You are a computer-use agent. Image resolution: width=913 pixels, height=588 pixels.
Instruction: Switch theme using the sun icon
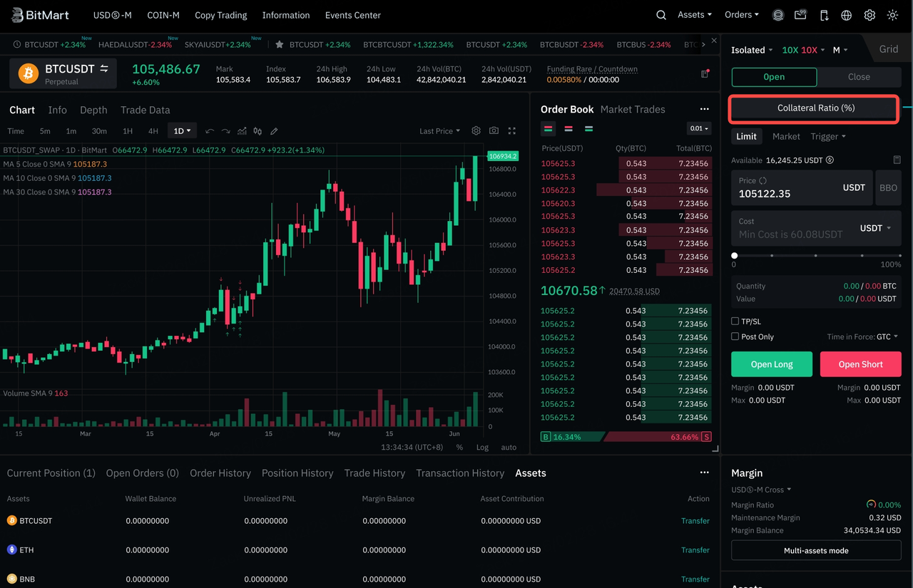pos(892,15)
